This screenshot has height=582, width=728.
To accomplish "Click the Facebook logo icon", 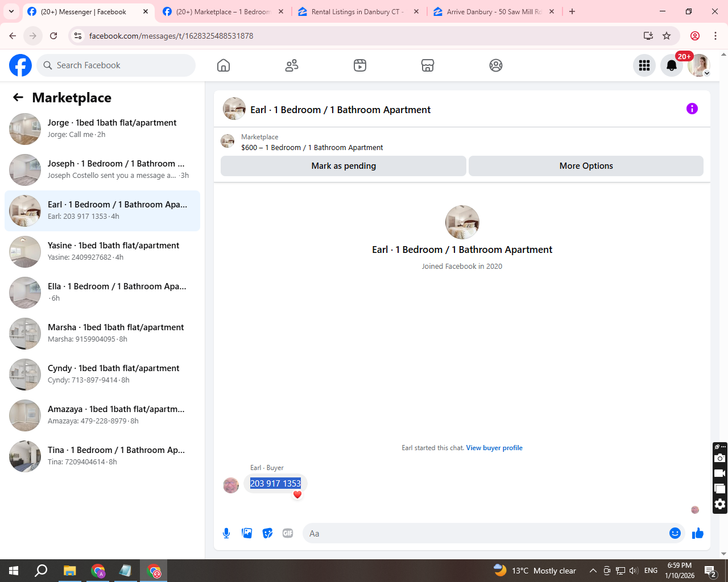I will (20, 65).
